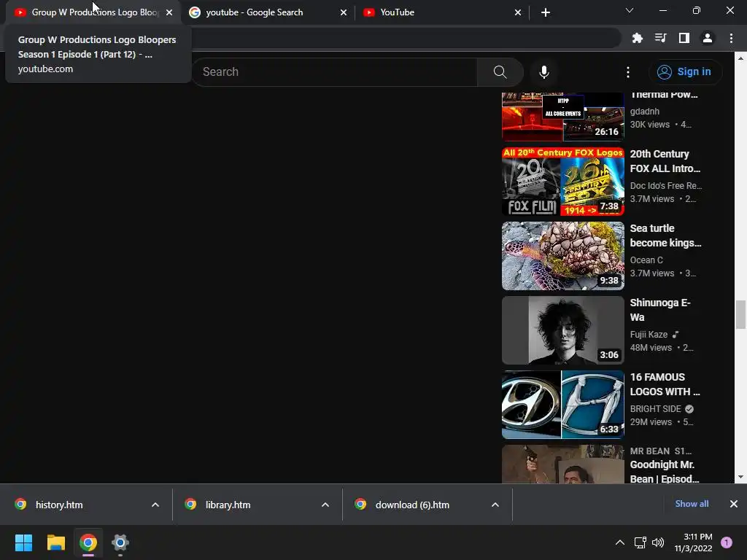Open Windows Start menu
The height and width of the screenshot is (560, 747).
[x=23, y=542]
